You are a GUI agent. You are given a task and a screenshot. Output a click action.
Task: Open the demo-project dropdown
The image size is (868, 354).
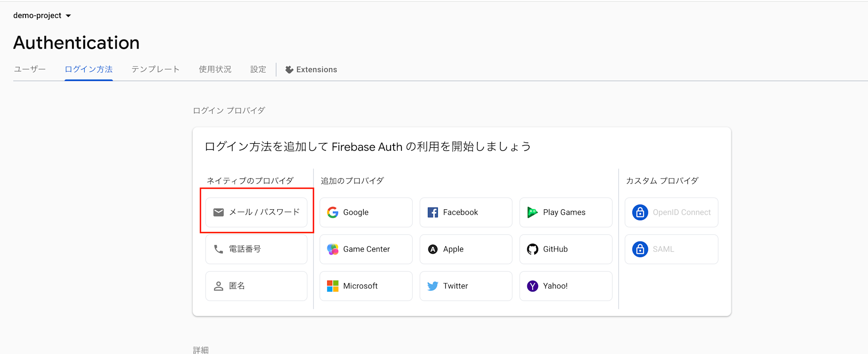tap(42, 16)
